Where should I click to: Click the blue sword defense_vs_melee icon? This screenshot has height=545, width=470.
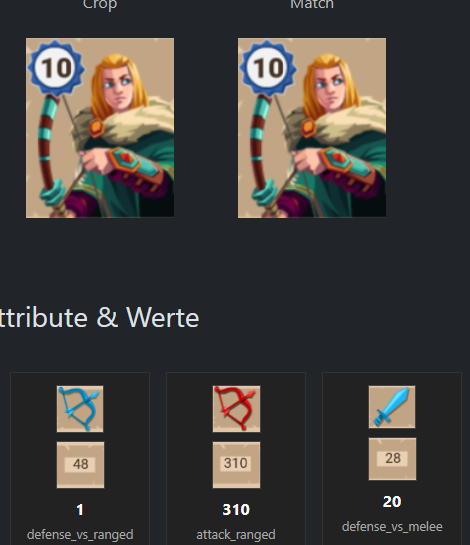(x=392, y=407)
